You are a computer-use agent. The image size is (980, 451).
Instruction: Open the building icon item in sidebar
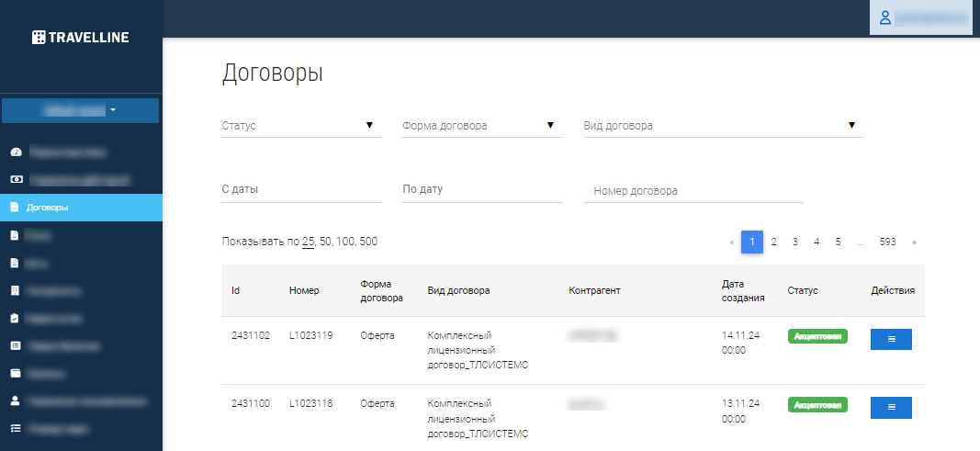click(x=15, y=290)
